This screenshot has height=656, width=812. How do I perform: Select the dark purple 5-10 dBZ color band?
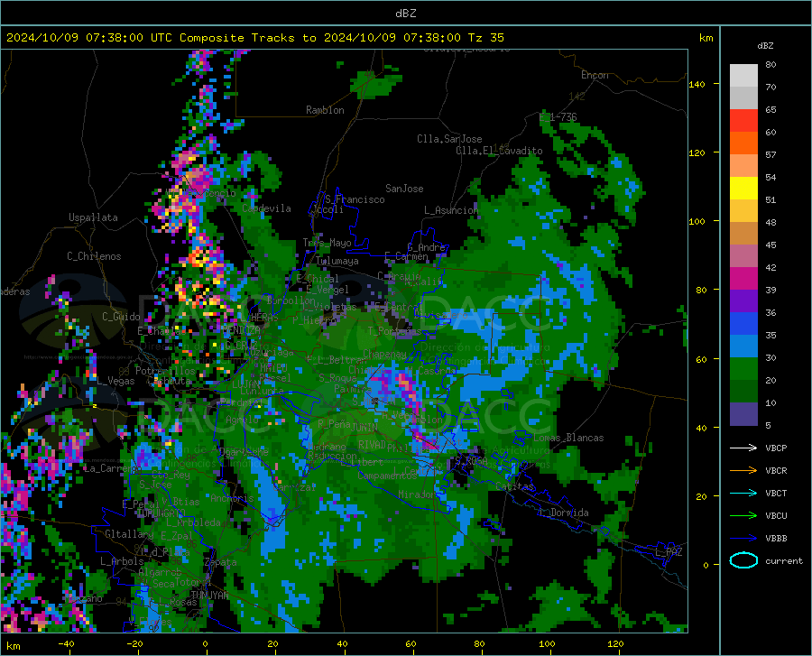click(x=743, y=413)
